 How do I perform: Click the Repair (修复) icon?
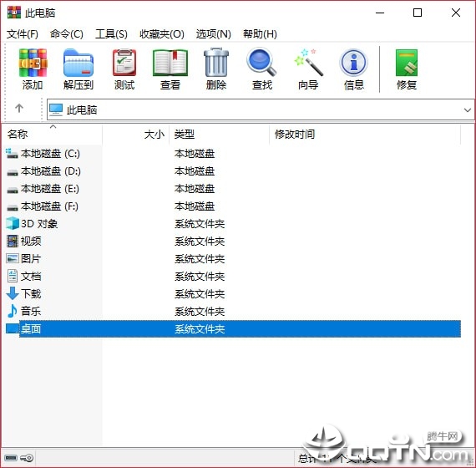(407, 63)
